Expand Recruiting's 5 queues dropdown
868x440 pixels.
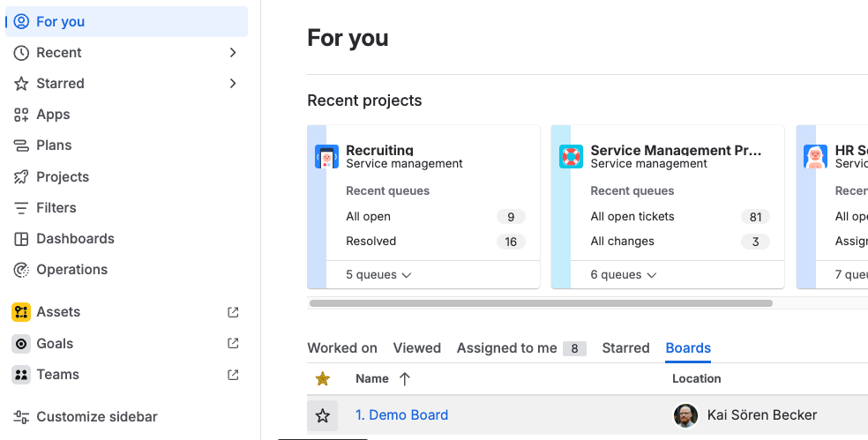[379, 275]
